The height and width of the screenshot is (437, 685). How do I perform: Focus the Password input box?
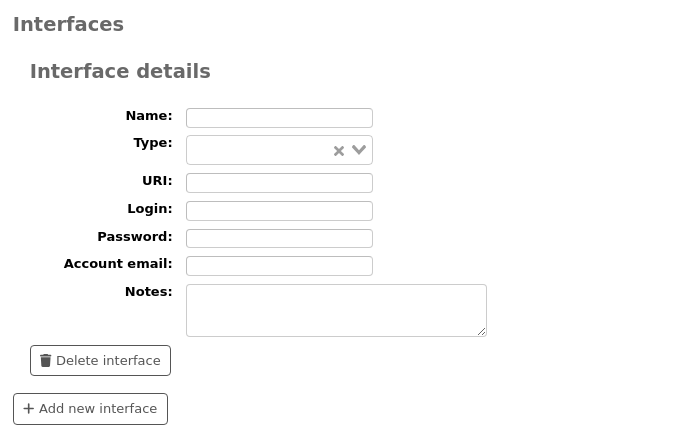(279, 238)
